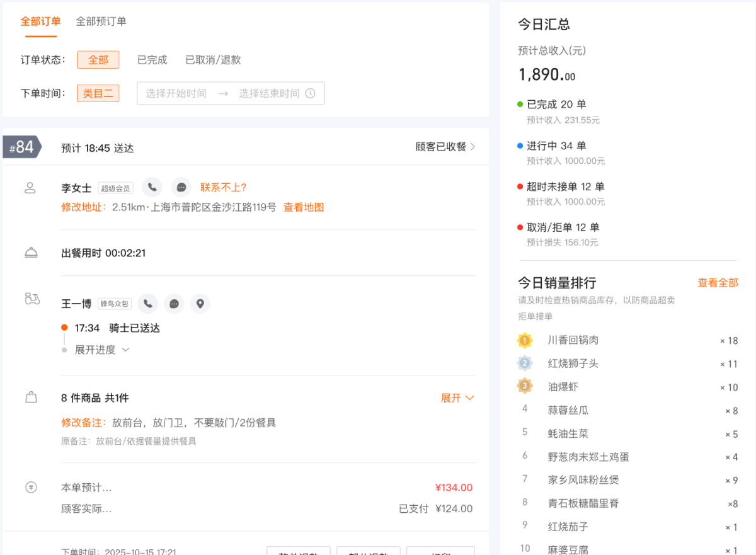Click the ¥ payment icon next to 本单预计

click(31, 487)
